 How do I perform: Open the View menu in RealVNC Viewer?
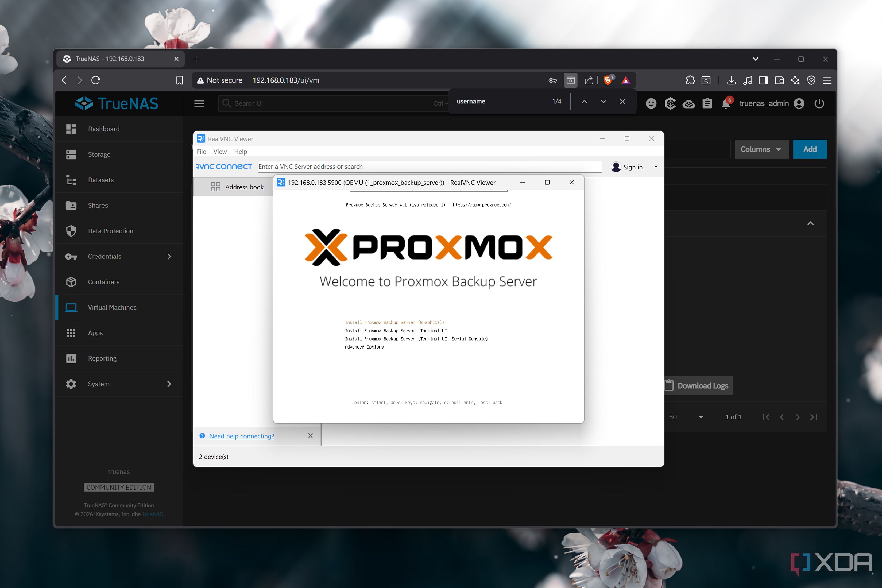[x=220, y=152]
